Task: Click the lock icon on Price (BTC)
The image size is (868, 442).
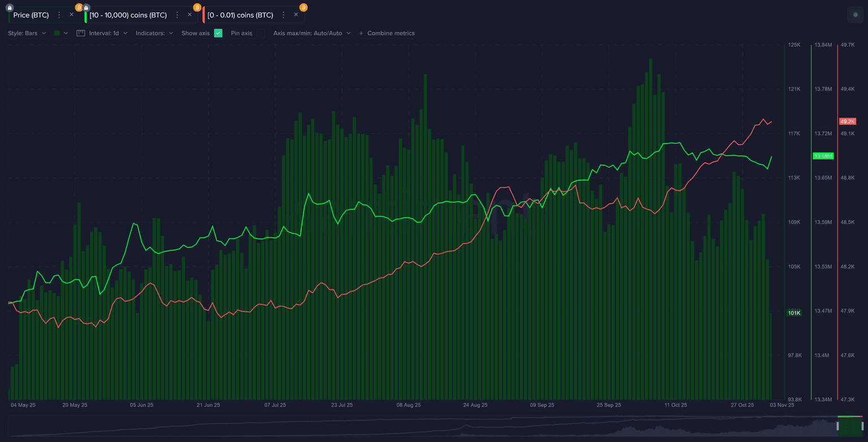Action: (10, 8)
